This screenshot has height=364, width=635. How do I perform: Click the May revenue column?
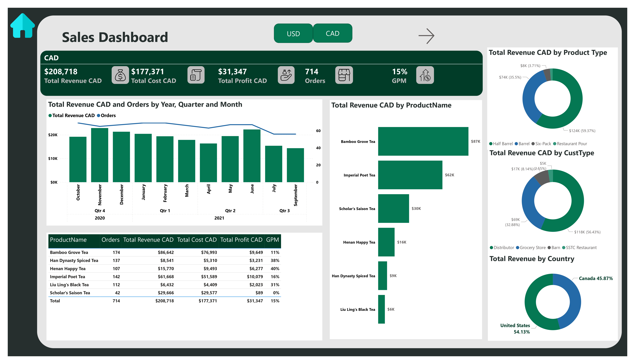(230, 159)
